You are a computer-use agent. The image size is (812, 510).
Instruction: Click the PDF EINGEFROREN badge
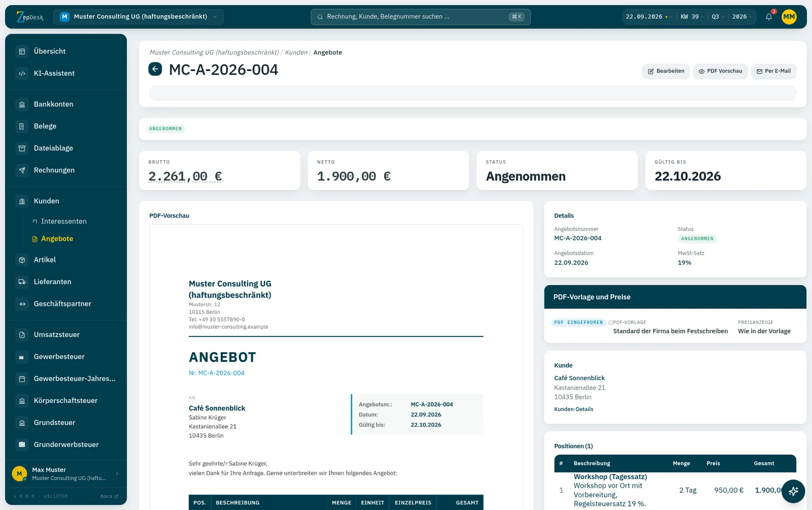click(x=579, y=323)
